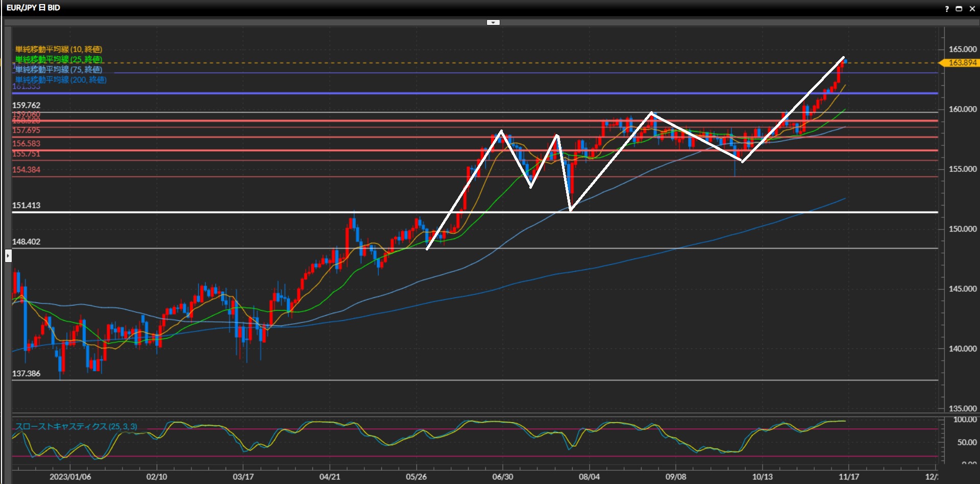Open the help question mark icon
Viewport: 980px width, 484px height.
947,9
